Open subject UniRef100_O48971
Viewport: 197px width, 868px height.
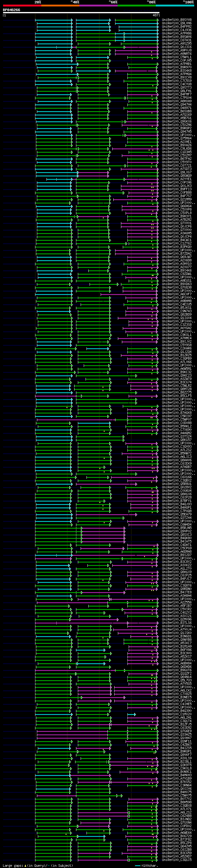[176, 108]
